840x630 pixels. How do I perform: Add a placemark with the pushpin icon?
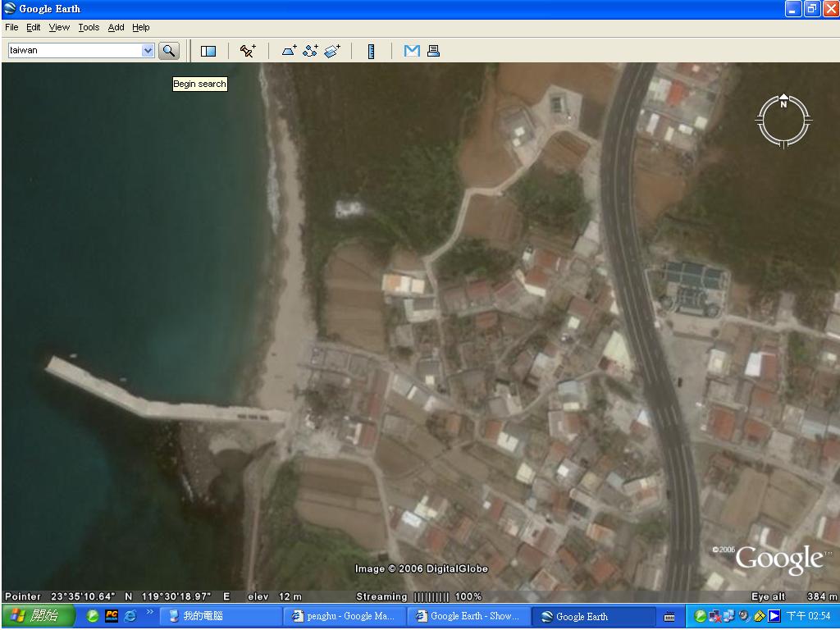[x=248, y=51]
